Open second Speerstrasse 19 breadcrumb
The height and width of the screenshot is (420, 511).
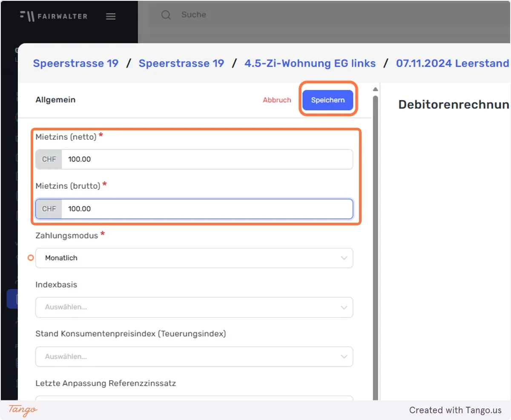click(181, 63)
